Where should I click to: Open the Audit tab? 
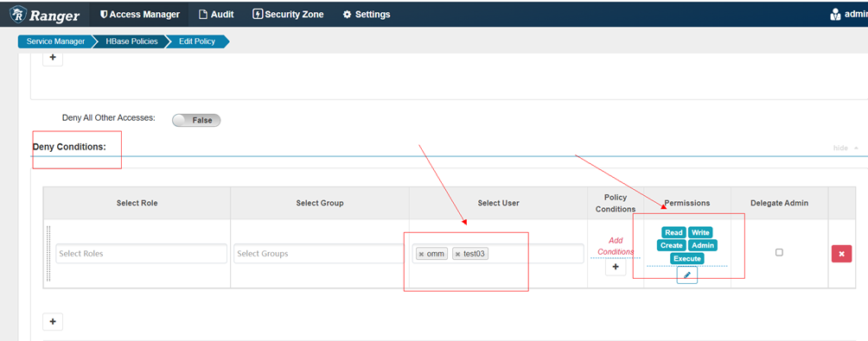point(216,15)
